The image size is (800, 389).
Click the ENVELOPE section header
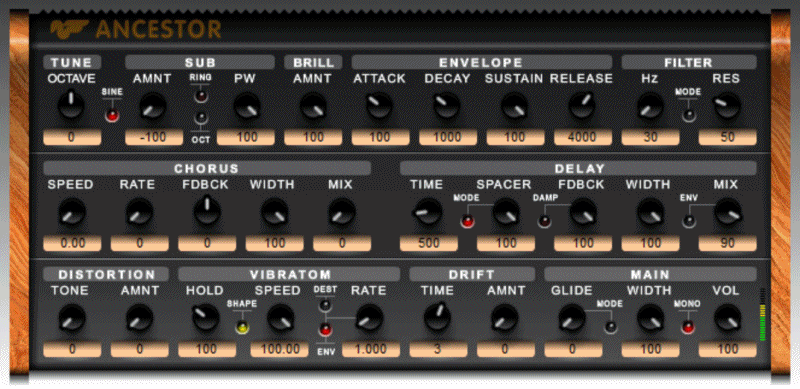(x=481, y=63)
